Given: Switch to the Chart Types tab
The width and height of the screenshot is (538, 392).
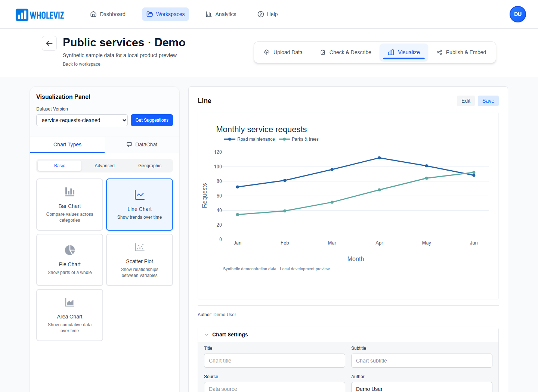Looking at the screenshot, I should point(67,144).
